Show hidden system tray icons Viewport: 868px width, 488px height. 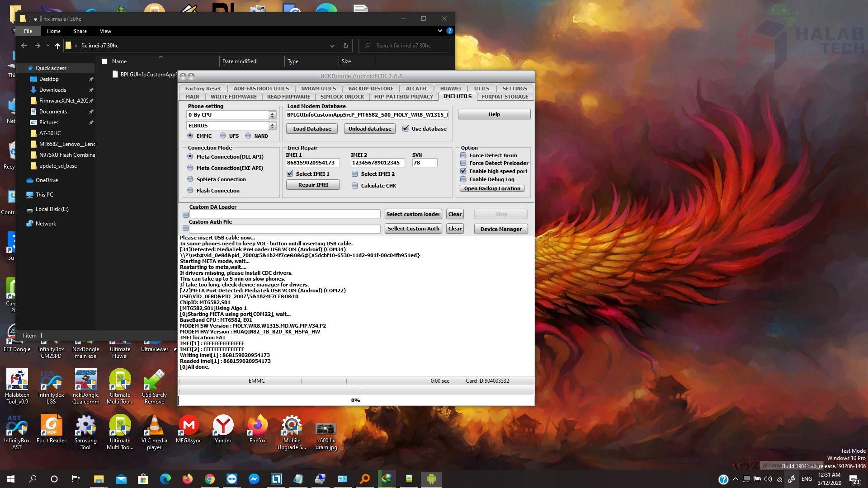pos(735,479)
